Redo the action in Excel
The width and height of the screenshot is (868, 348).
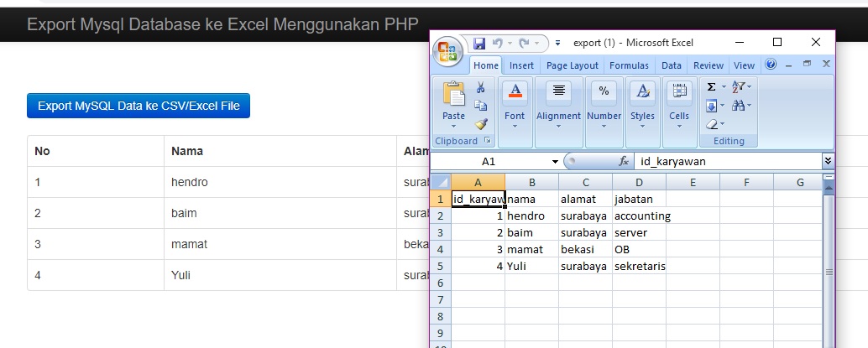tap(523, 43)
